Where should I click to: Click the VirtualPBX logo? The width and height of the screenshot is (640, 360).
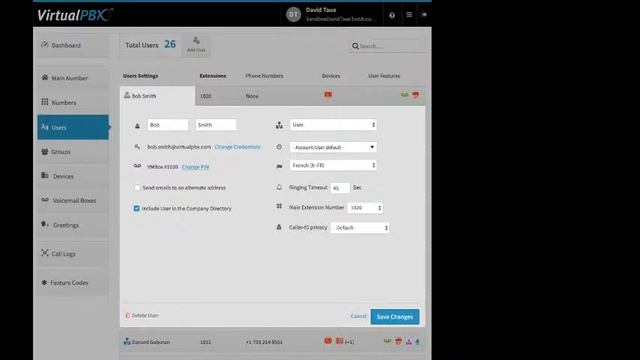pos(75,15)
